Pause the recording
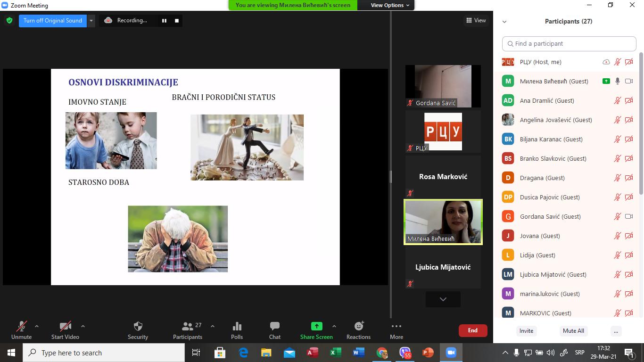 (x=164, y=21)
